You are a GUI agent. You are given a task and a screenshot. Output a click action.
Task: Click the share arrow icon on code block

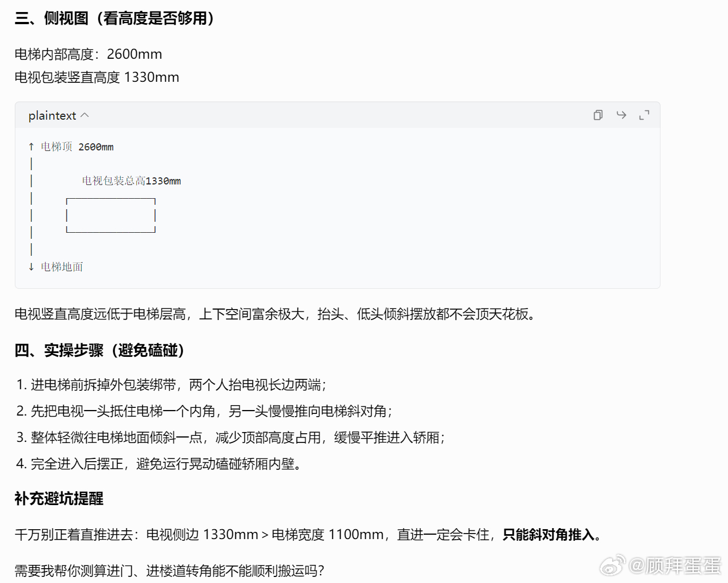[x=621, y=115]
